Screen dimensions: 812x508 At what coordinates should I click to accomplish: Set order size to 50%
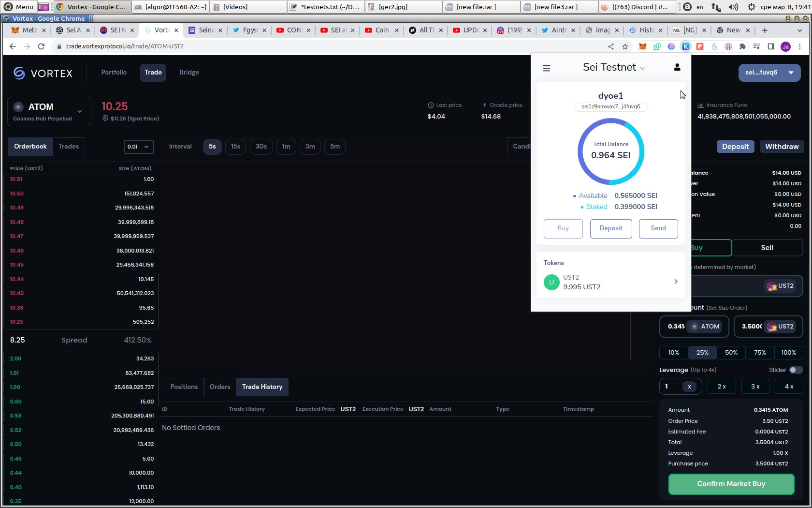pos(731,353)
